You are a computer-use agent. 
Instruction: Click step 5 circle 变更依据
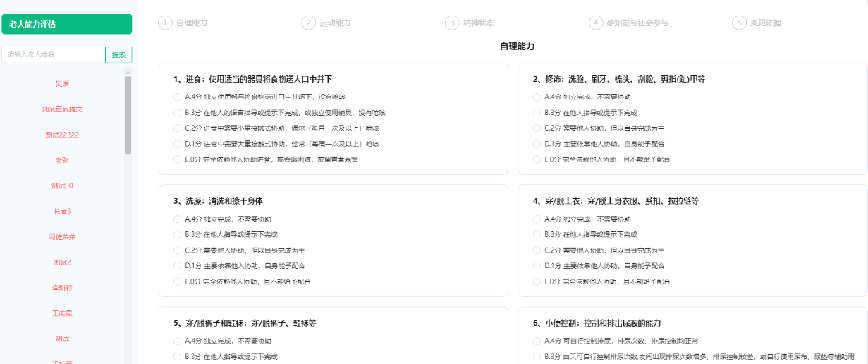[739, 23]
